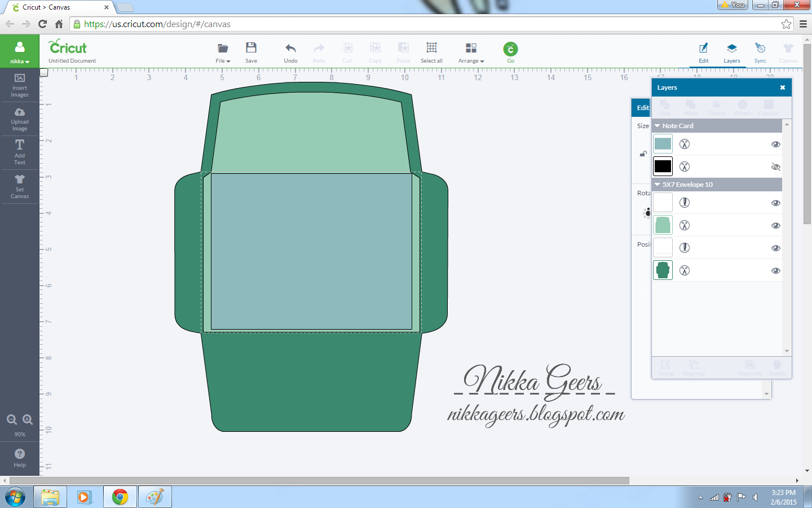Hide the dark green envelope layer
The height and width of the screenshot is (508, 812).
click(775, 271)
